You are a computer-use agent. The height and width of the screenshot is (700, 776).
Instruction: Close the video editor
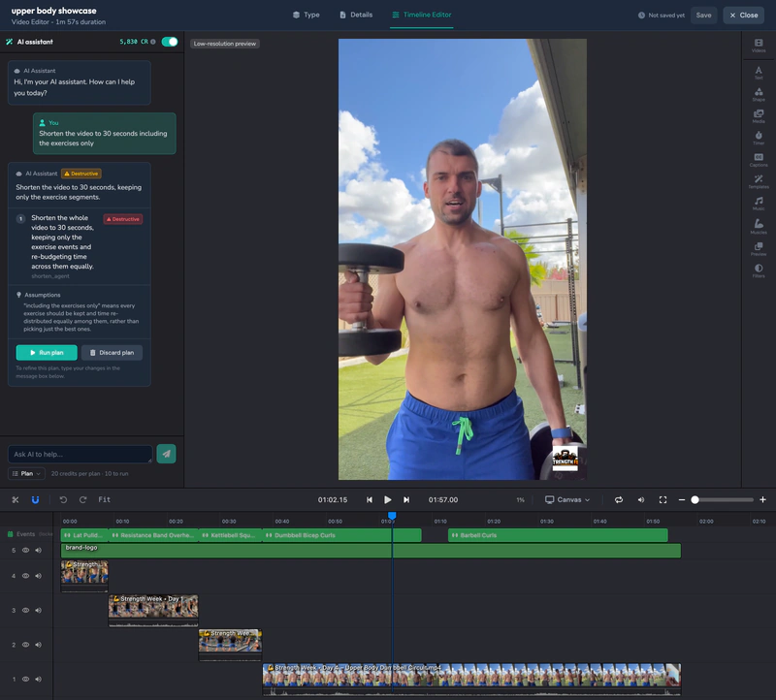coord(743,15)
